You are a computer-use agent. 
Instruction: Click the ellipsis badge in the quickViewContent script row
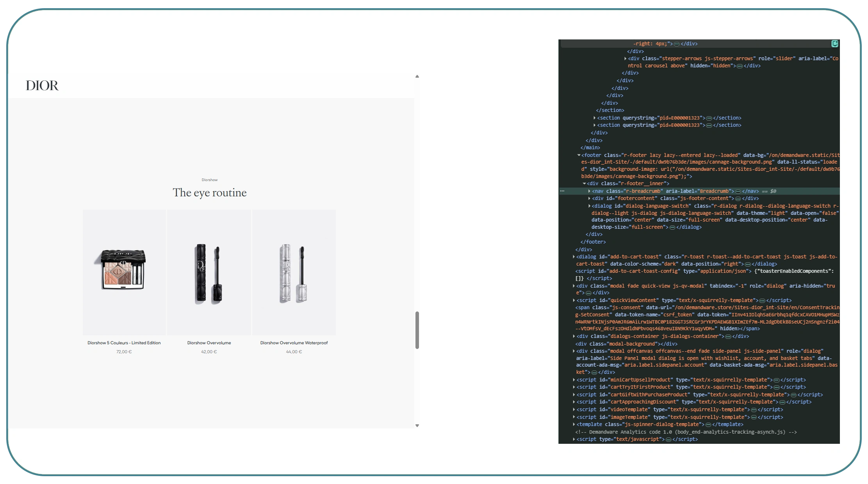(x=762, y=301)
